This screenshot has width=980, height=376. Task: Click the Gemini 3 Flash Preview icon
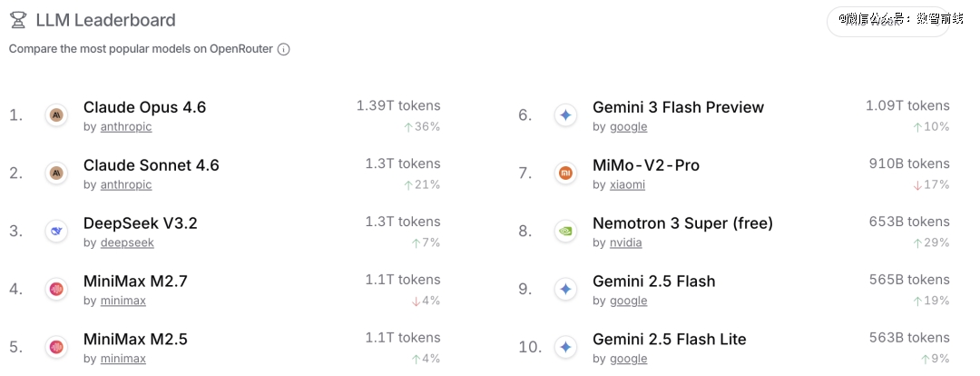pos(565,115)
